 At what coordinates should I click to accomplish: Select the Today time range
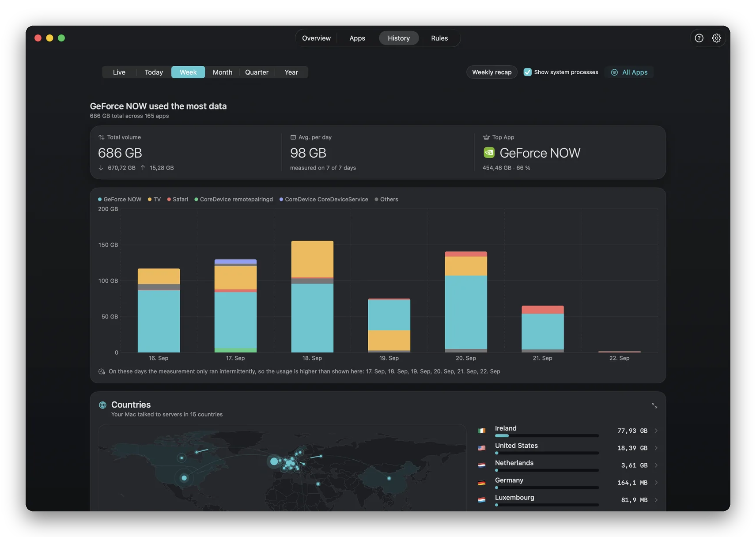point(154,72)
